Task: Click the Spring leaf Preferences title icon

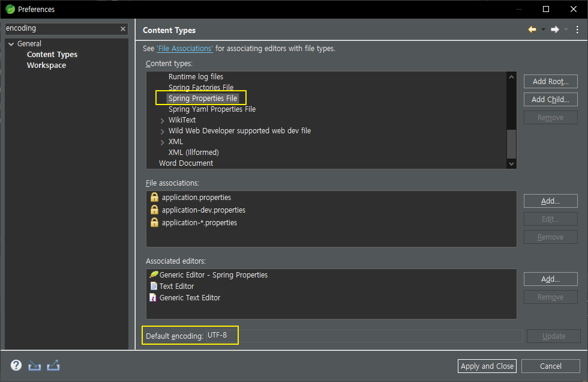Action: coord(10,9)
